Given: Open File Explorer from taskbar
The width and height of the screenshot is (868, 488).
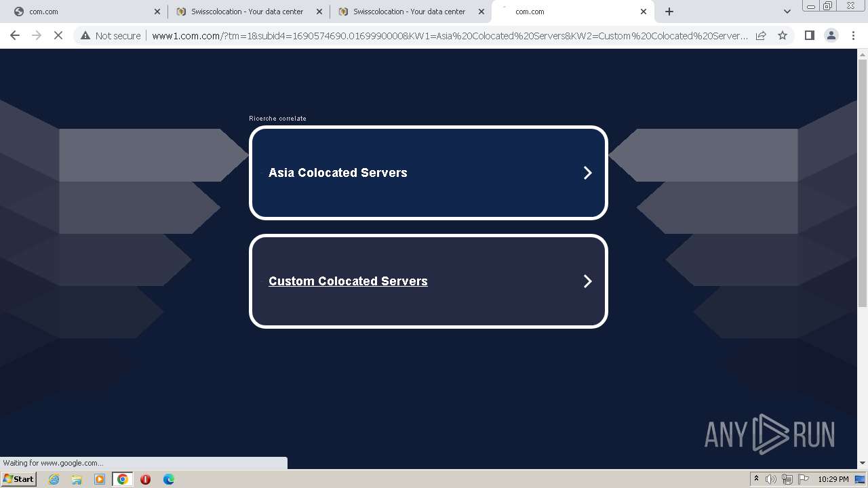Looking at the screenshot, I should [77, 479].
